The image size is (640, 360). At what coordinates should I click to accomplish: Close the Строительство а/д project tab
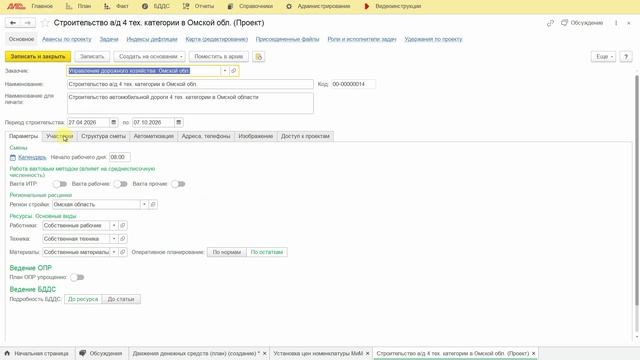pos(533,353)
